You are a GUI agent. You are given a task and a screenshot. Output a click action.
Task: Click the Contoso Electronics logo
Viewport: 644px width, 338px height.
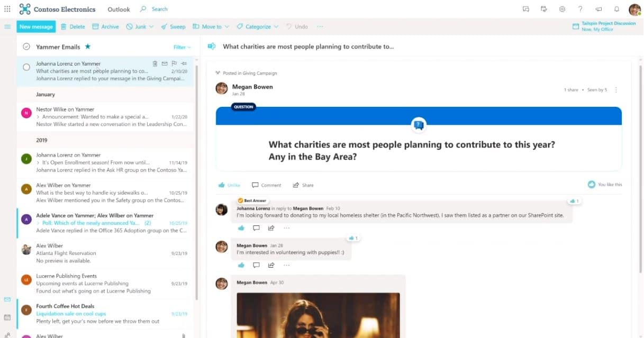click(24, 9)
